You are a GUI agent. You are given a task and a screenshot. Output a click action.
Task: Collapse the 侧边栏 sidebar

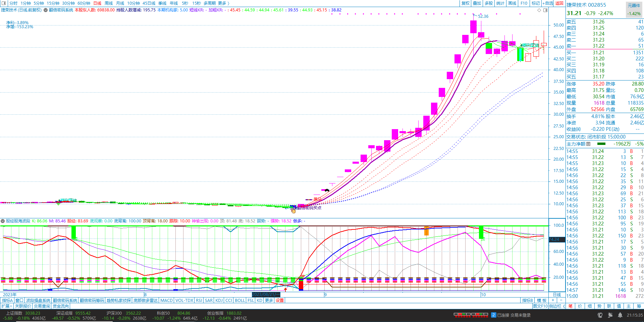[557, 306]
